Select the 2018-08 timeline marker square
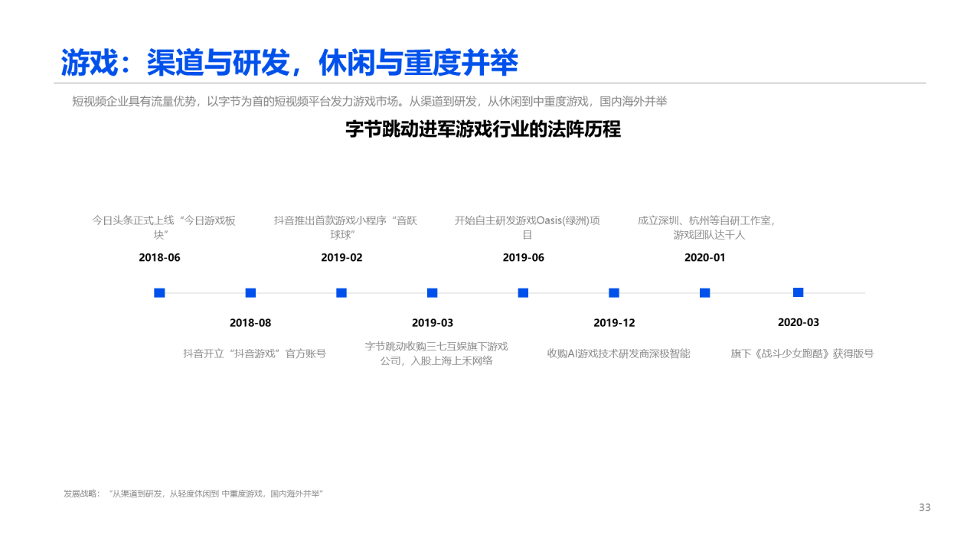 (250, 292)
